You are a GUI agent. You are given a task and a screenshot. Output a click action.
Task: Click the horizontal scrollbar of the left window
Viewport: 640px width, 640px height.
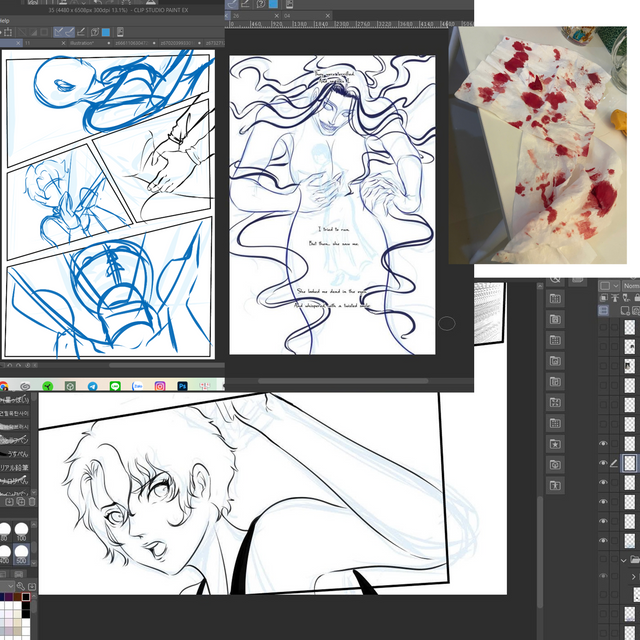(167, 365)
